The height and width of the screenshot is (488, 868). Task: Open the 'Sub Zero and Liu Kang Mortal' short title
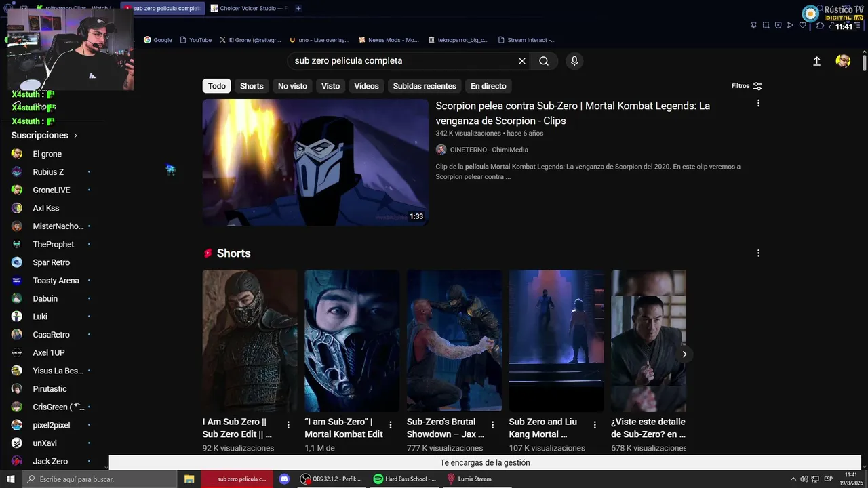click(x=543, y=428)
